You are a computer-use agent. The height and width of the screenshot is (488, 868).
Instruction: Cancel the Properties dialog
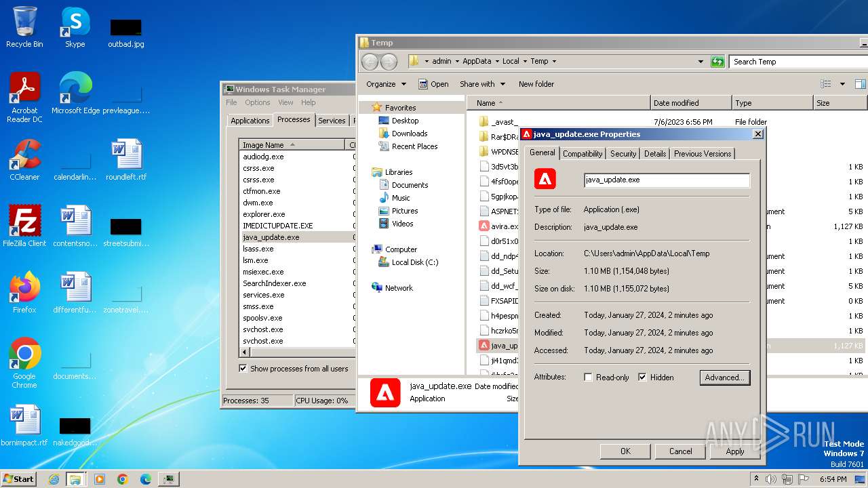[680, 451]
